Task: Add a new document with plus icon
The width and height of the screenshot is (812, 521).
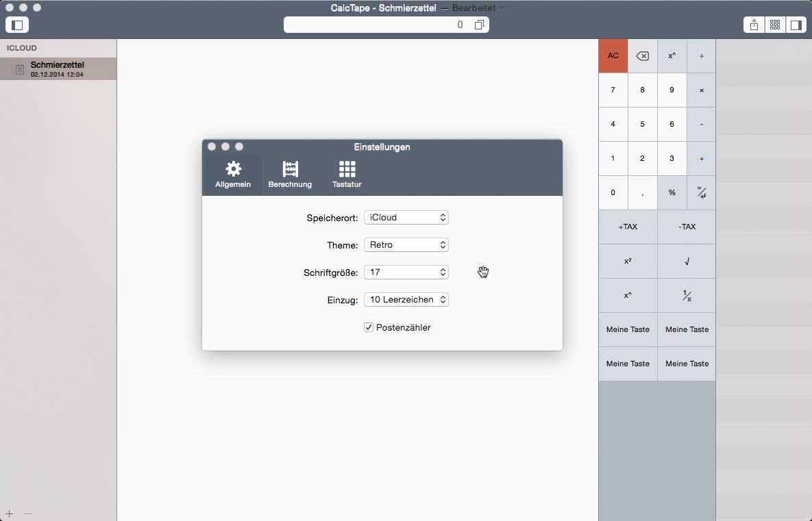Action: click(x=9, y=513)
